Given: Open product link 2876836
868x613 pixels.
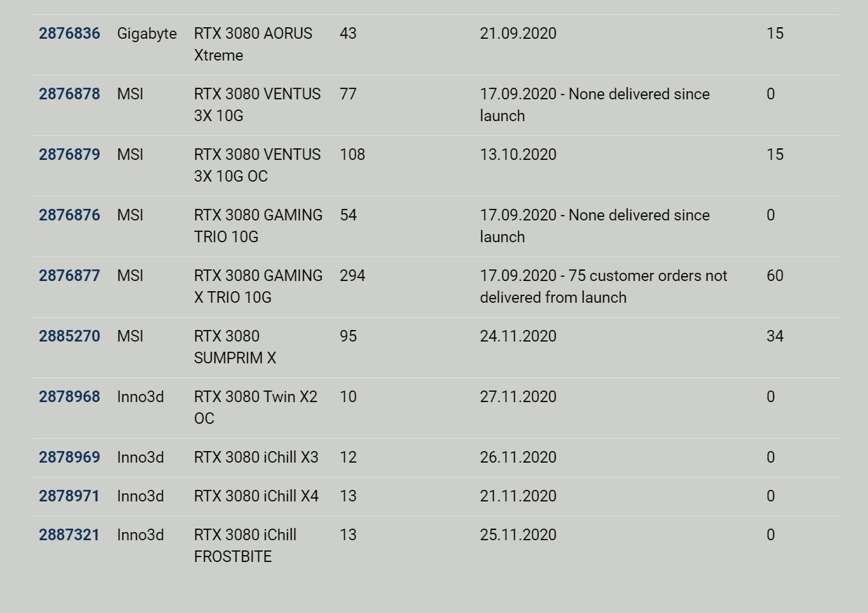Looking at the screenshot, I should pos(69,33).
